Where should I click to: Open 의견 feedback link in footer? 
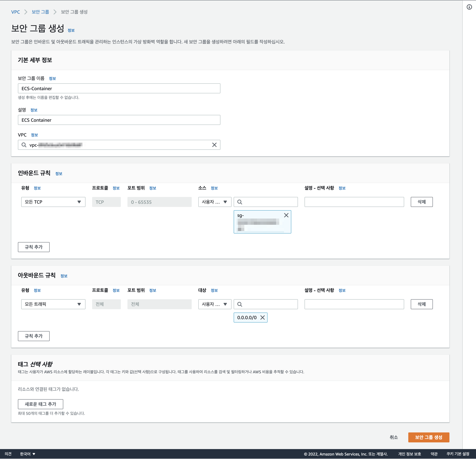(x=8, y=454)
